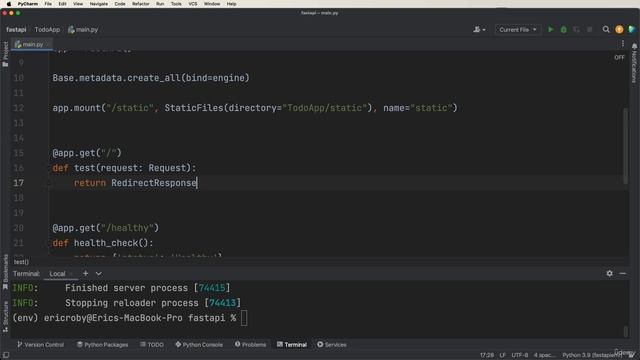
Task: Open the Code With Me user dropdown
Action: pos(479,29)
